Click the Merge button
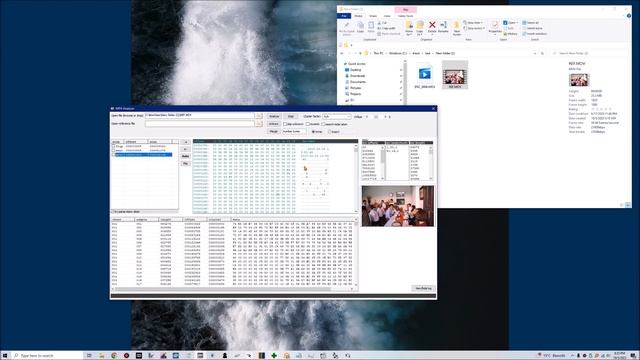 click(x=273, y=131)
